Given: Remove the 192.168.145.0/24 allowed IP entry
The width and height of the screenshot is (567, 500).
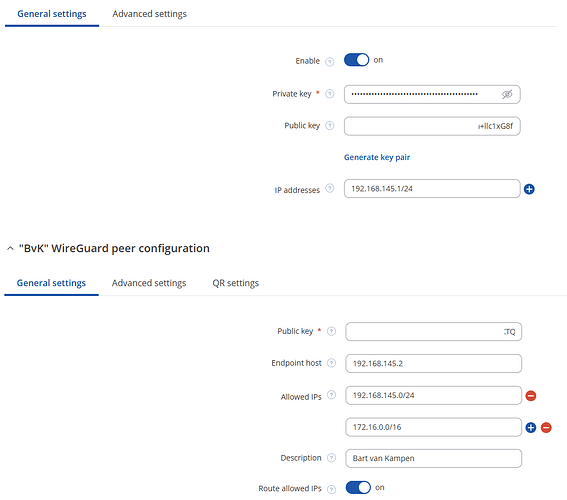Looking at the screenshot, I should [530, 396].
